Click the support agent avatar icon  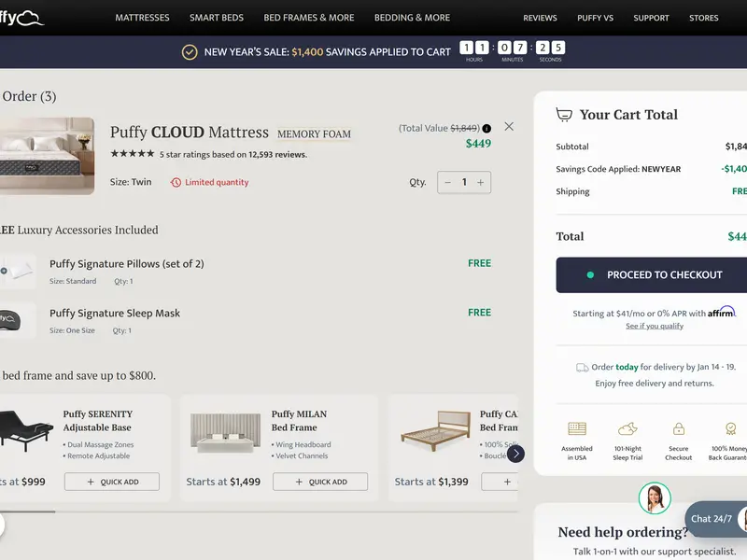(655, 498)
